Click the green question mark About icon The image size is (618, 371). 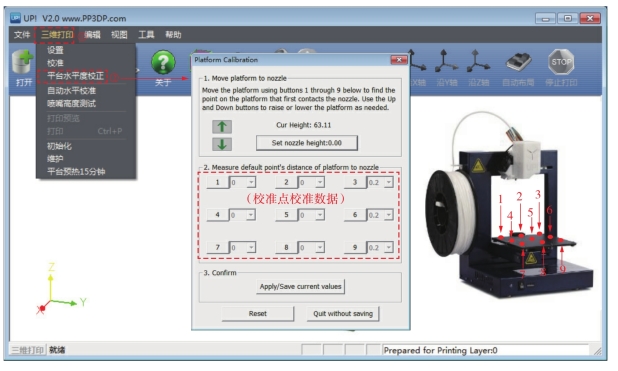point(163,62)
